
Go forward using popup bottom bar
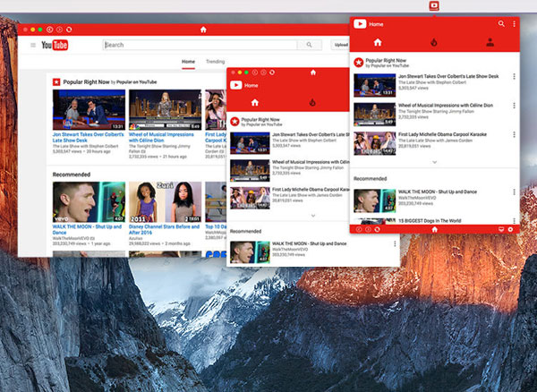tap(368, 229)
